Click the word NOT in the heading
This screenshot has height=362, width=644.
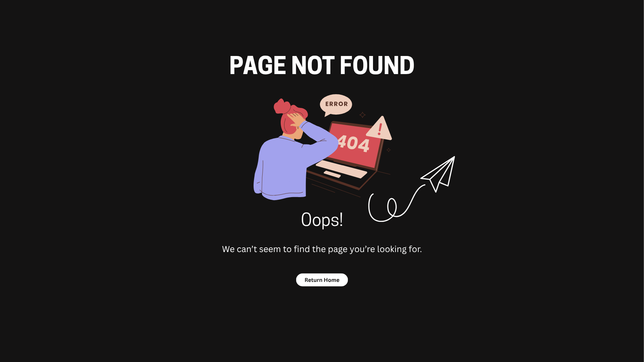tap(313, 65)
